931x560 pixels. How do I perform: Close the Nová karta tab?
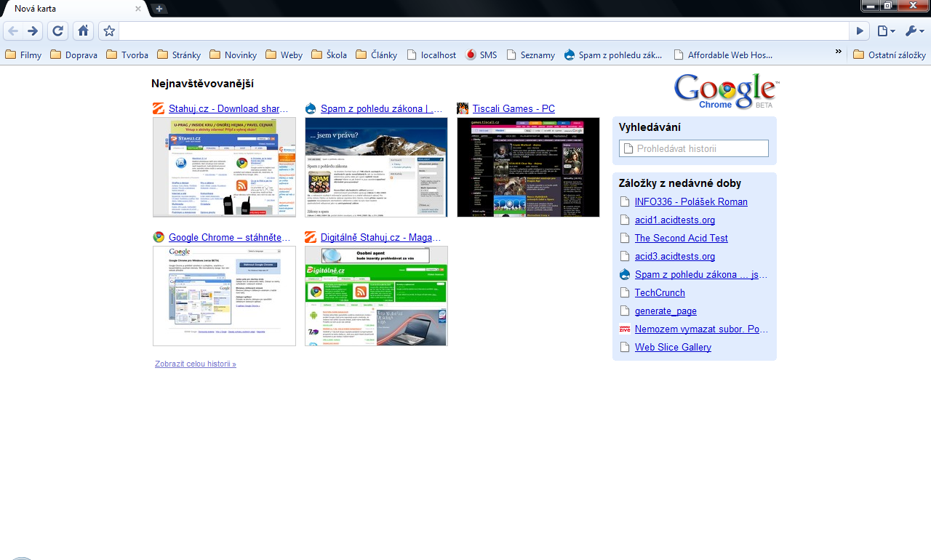(x=138, y=9)
